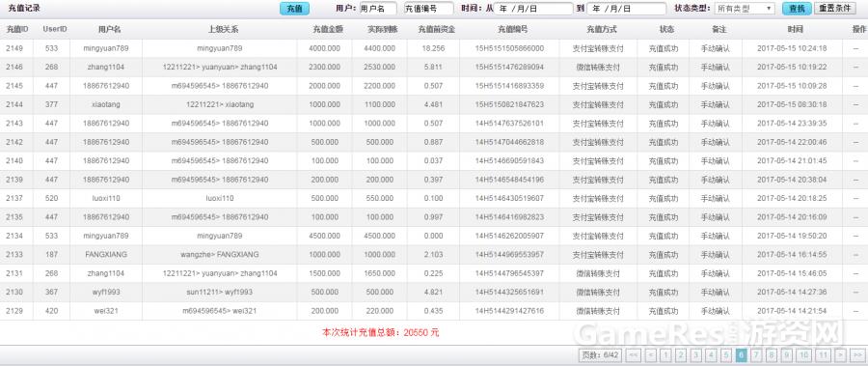
Task: Open page 1 in pagination
Action: [665, 355]
